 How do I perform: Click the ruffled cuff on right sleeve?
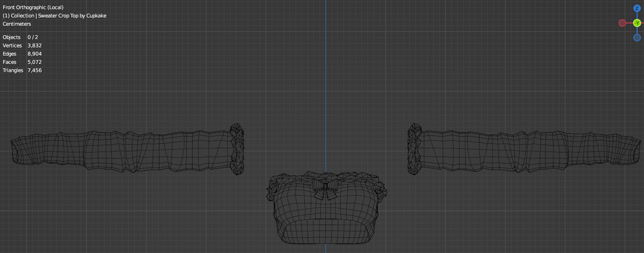pyautogui.click(x=415, y=149)
